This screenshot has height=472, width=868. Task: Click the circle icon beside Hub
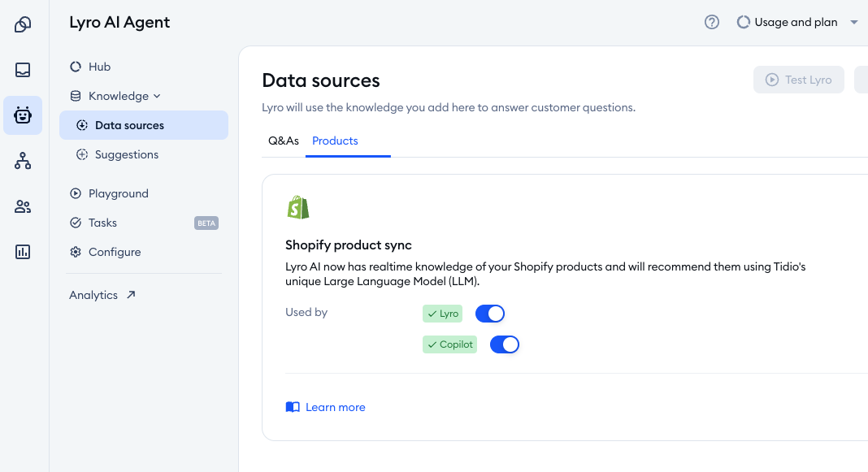[76, 67]
